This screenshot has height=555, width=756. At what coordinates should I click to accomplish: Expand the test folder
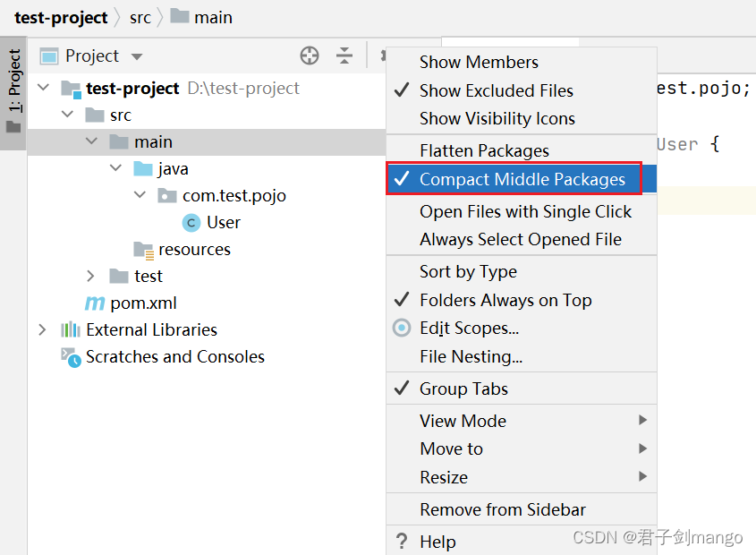click(90, 276)
